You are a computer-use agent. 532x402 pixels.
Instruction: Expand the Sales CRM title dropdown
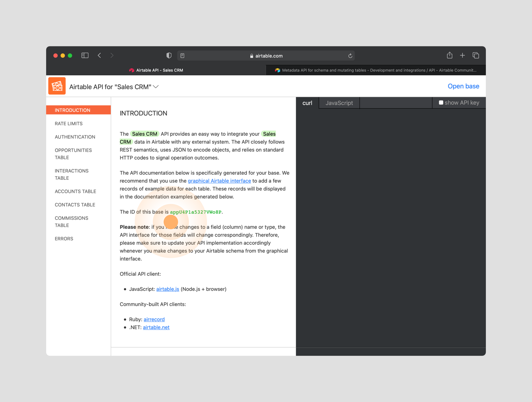pyautogui.click(x=156, y=87)
